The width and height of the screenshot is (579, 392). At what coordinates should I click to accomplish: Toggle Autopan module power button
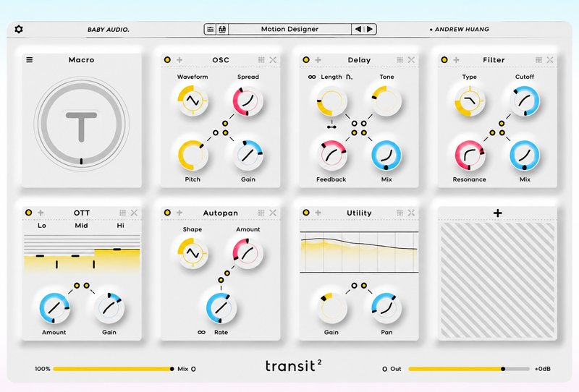[x=167, y=213]
